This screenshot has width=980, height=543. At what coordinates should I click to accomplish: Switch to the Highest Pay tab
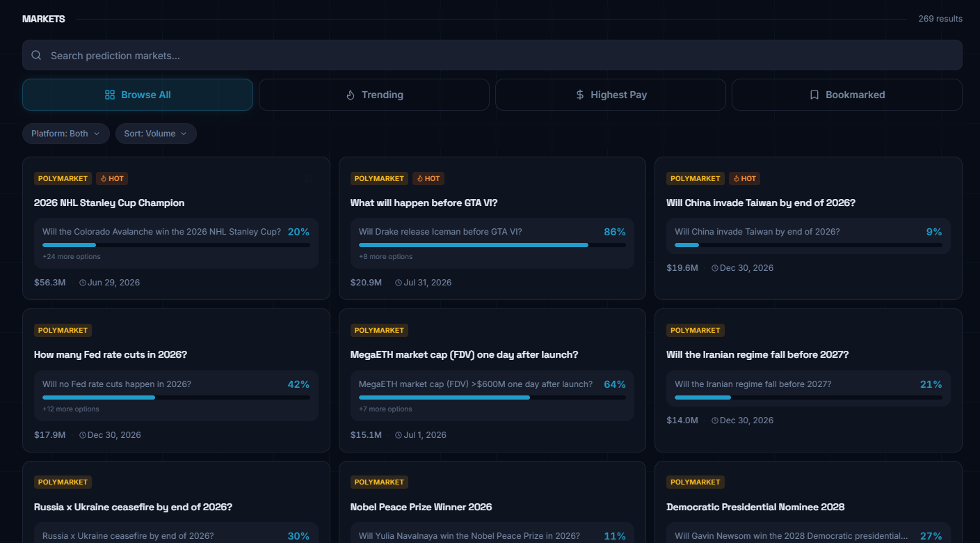610,94
